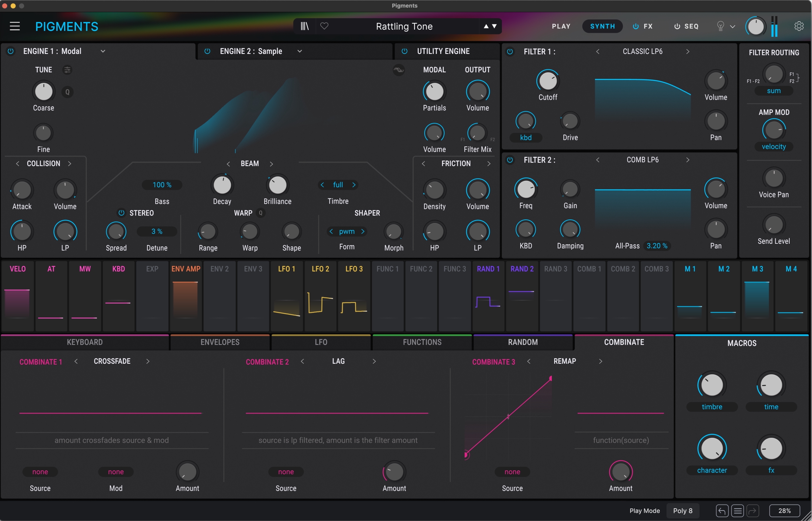Open settings with the gear icon
This screenshot has height=521, width=812.
(x=799, y=26)
